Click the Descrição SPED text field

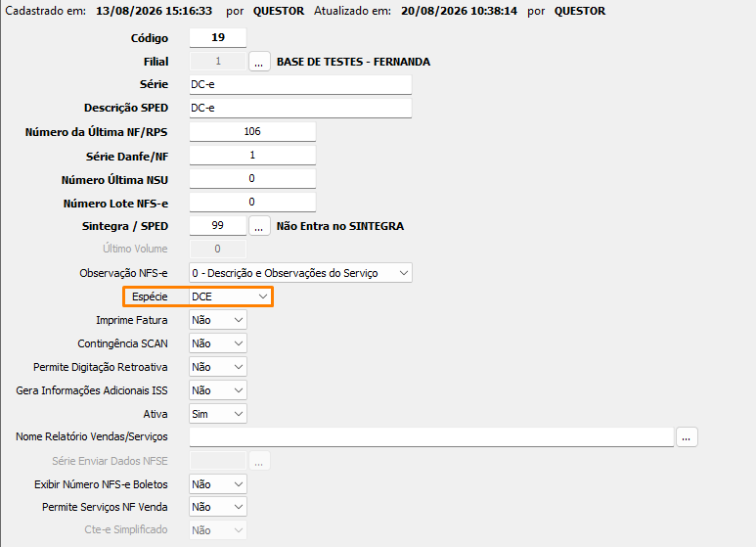(x=300, y=108)
